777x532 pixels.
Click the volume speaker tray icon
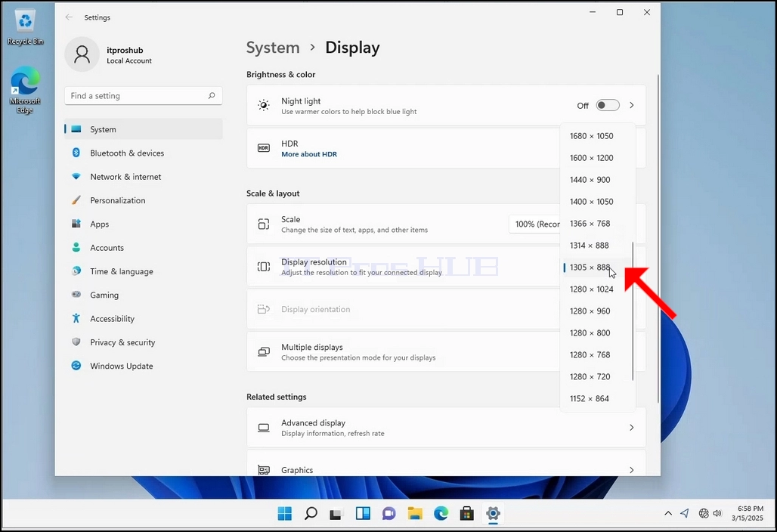[717, 513]
